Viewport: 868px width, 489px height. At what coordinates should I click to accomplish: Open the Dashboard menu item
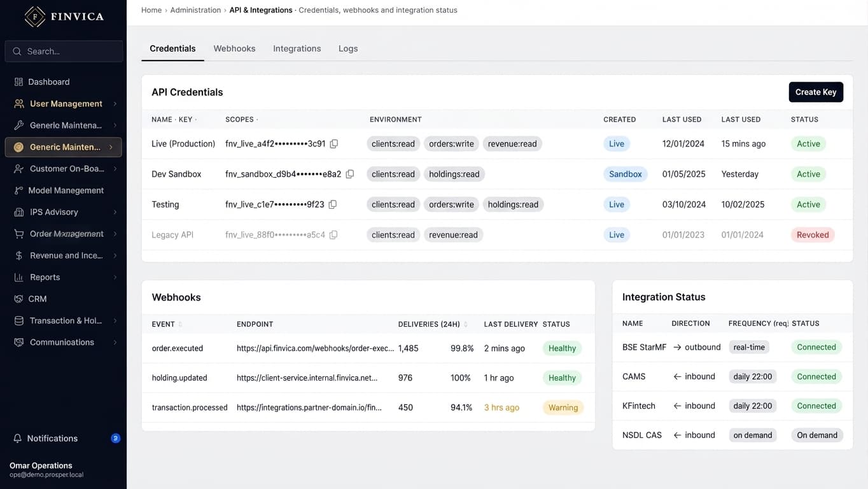pos(64,81)
